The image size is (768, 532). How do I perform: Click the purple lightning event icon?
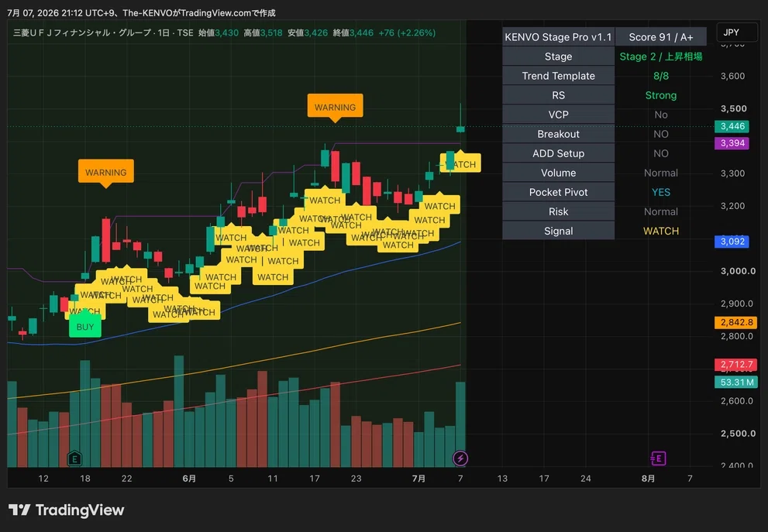(460, 458)
